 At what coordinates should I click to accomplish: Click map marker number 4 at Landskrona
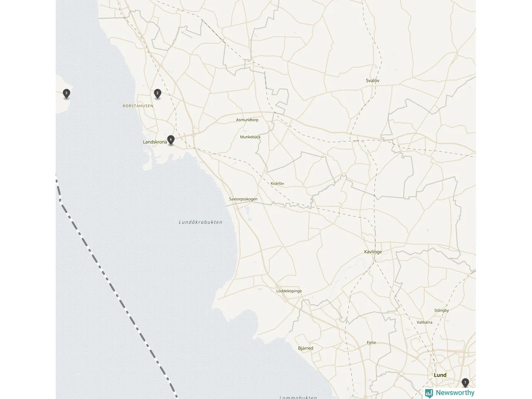click(x=170, y=140)
